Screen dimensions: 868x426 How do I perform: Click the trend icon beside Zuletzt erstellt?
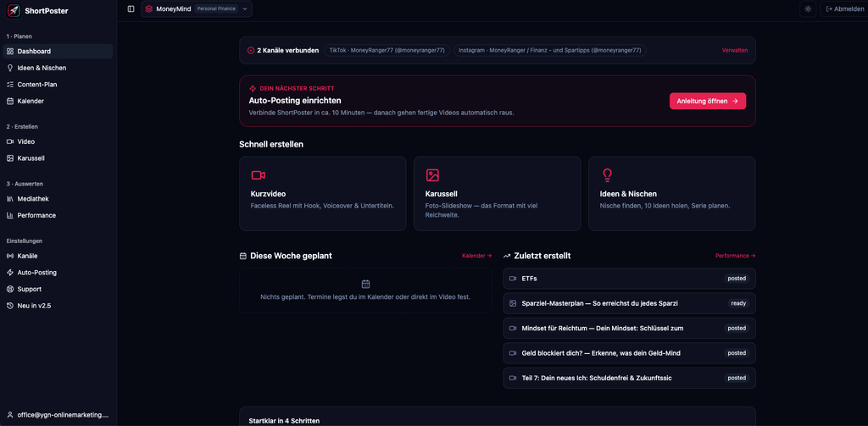tap(507, 256)
